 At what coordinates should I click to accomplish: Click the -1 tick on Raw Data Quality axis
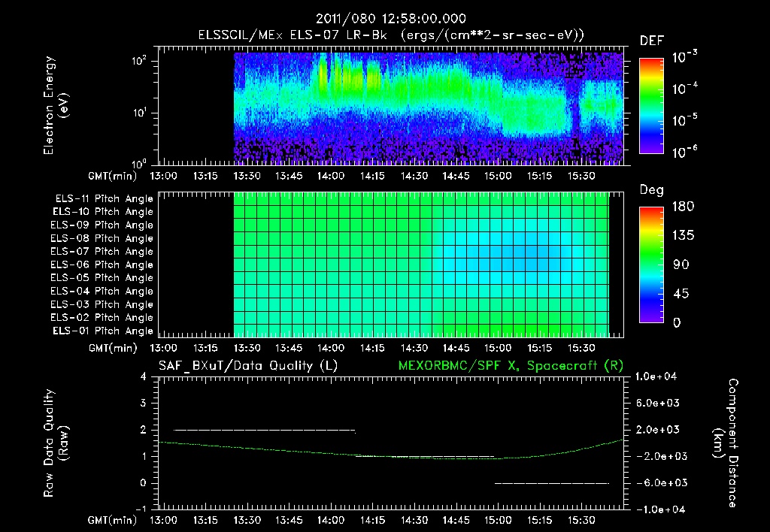(x=141, y=509)
